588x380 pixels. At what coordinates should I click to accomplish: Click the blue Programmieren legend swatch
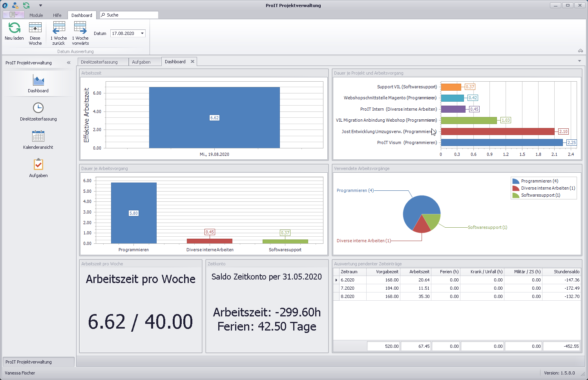(x=516, y=181)
